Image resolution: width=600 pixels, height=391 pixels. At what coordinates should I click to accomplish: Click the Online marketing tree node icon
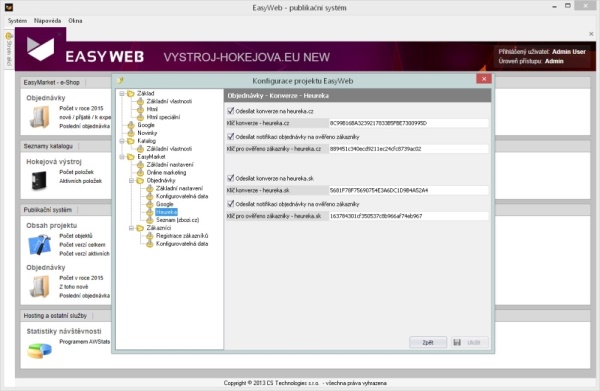(140, 173)
